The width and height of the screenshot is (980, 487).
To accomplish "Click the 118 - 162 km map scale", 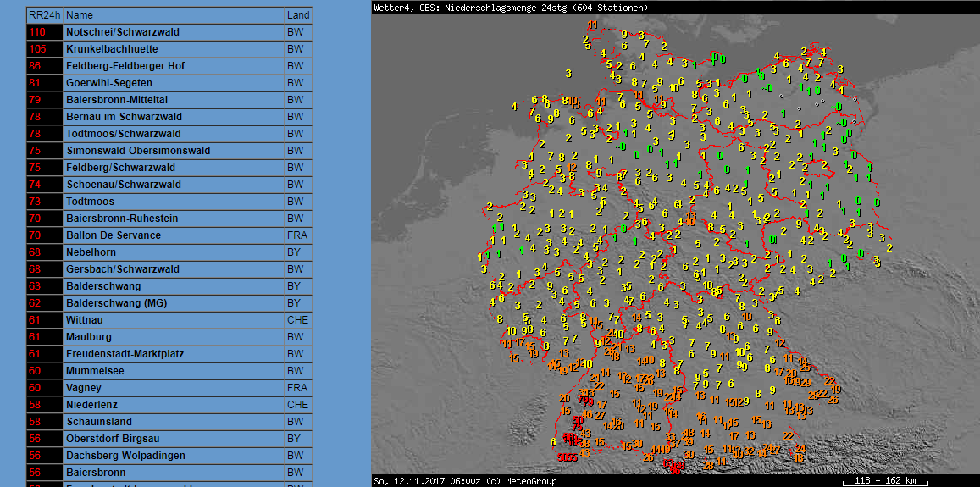I will coord(884,481).
